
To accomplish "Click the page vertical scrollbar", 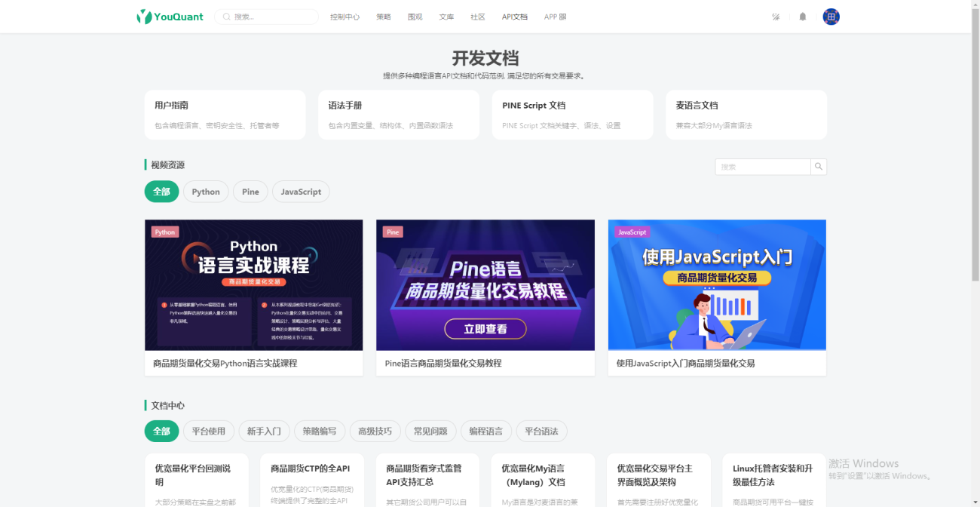I will click(975, 143).
